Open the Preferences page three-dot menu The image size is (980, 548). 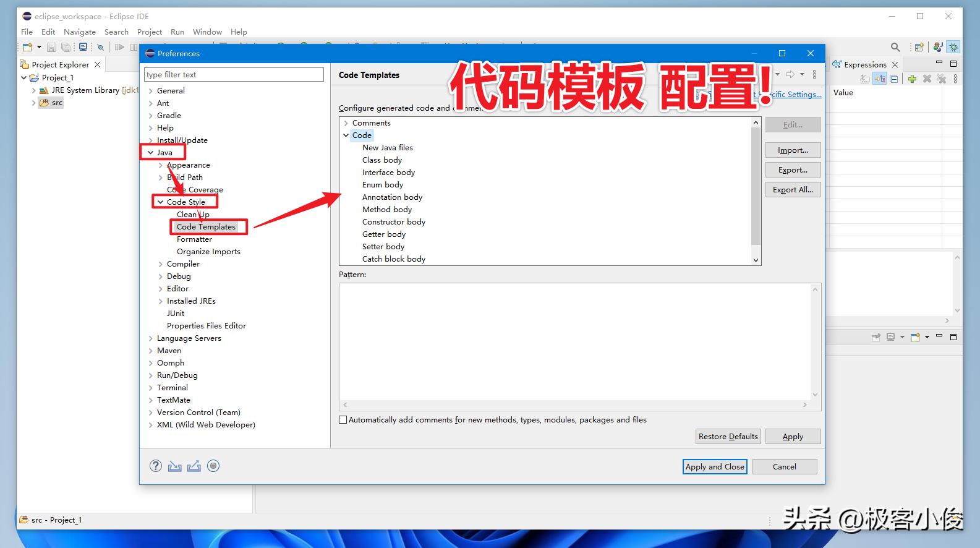[814, 74]
